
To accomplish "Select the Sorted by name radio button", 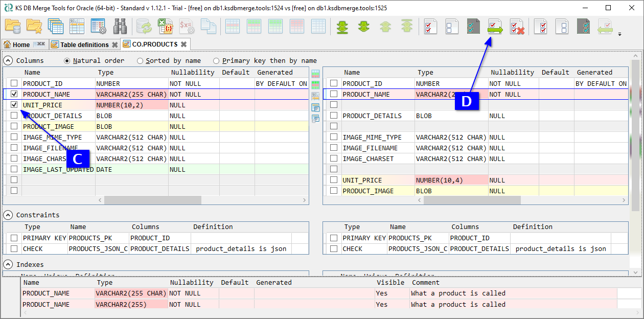I will click(140, 61).
